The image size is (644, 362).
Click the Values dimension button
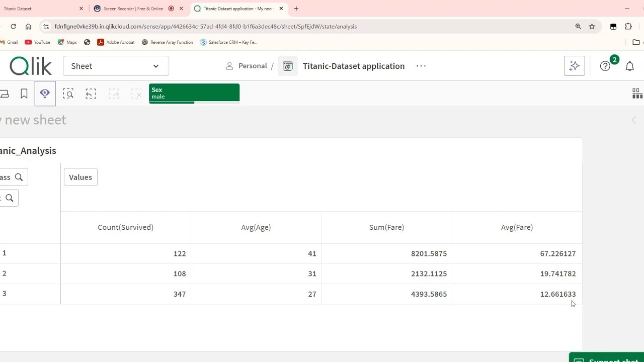(80, 177)
